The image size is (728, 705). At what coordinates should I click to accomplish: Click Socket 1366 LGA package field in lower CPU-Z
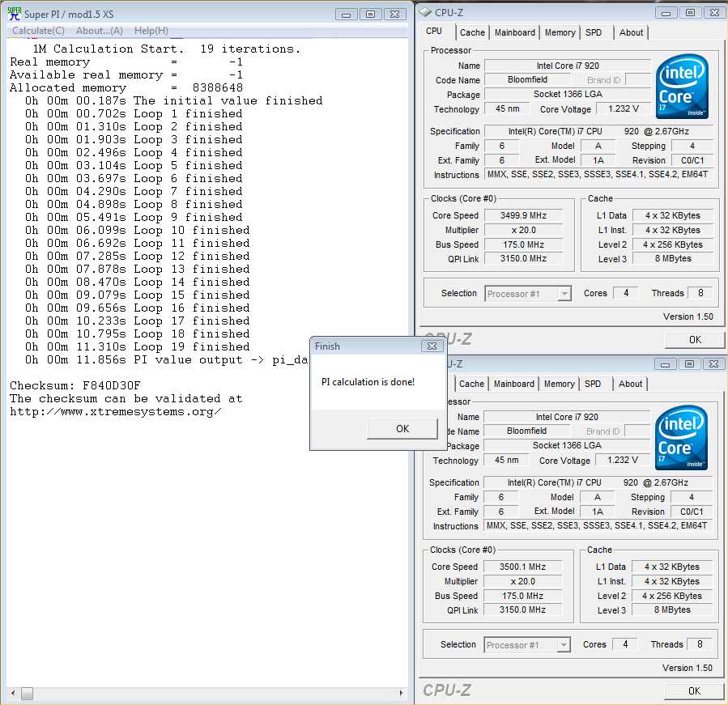click(x=566, y=445)
